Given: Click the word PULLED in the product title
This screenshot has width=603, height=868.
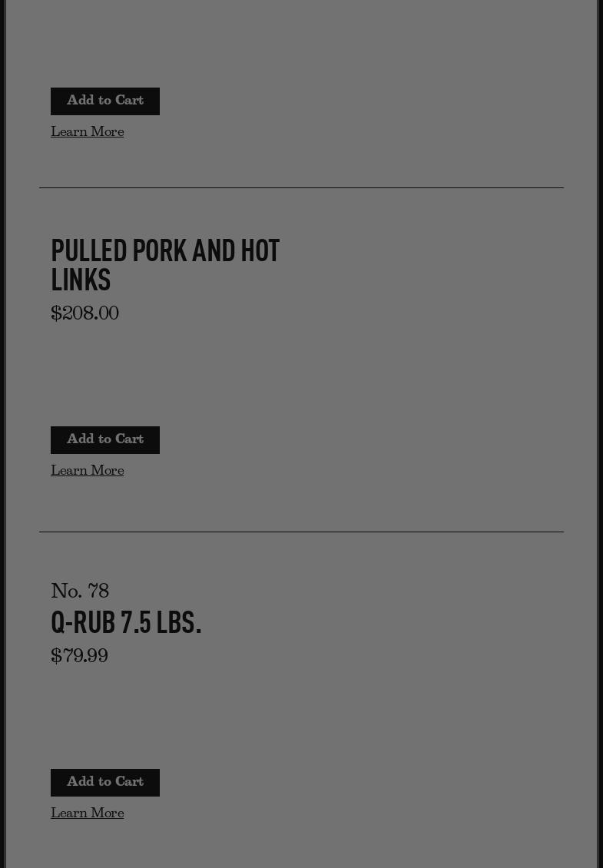Looking at the screenshot, I should click(x=88, y=251).
